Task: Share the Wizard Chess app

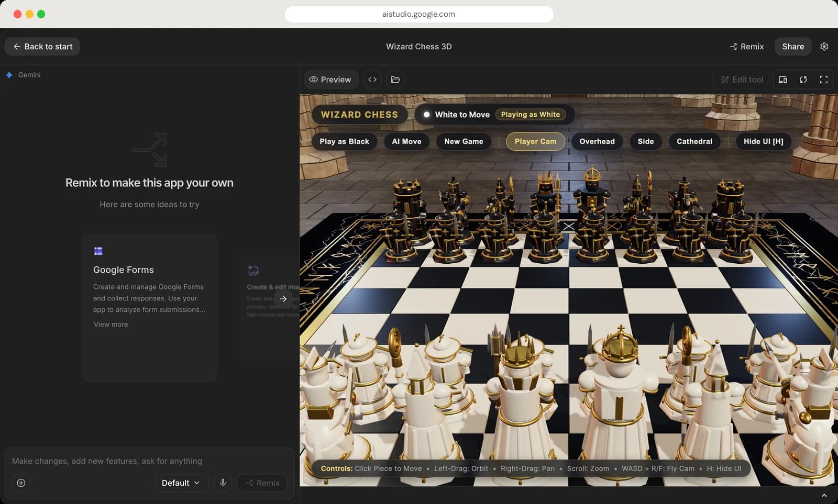Action: tap(793, 47)
